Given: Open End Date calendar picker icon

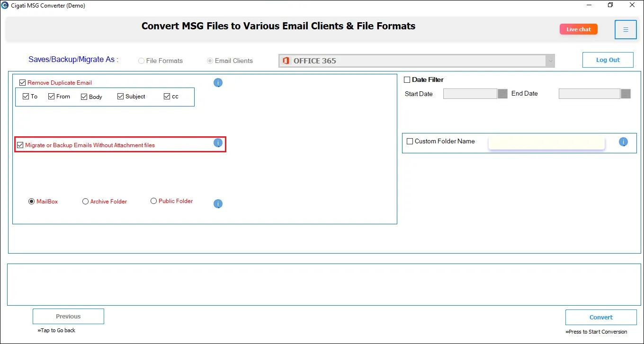Looking at the screenshot, I should (626, 94).
